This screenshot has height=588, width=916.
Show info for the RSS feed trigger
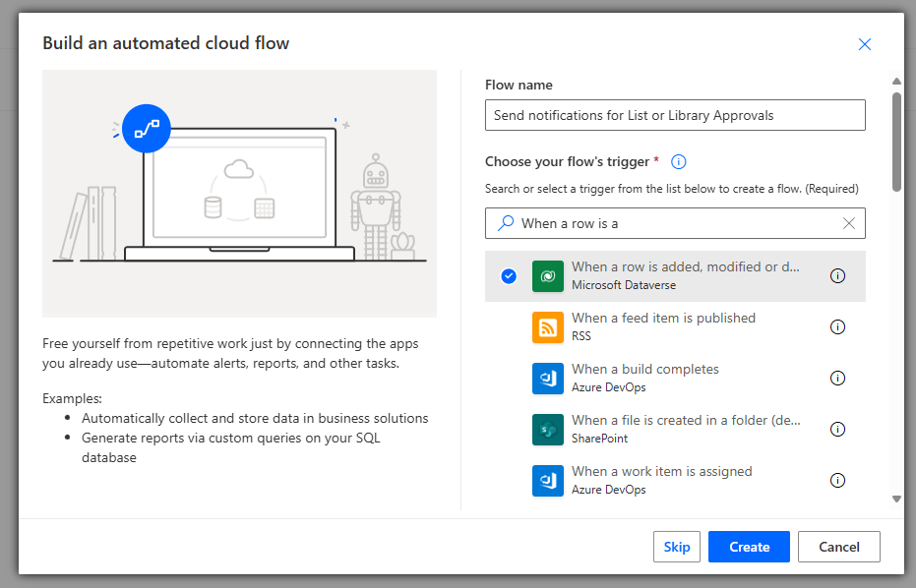point(837,327)
